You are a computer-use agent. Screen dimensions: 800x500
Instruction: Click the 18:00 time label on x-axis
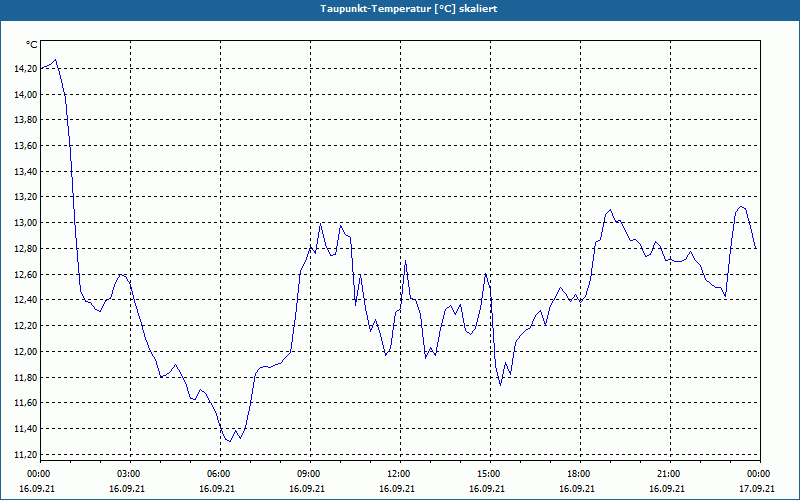click(x=580, y=474)
